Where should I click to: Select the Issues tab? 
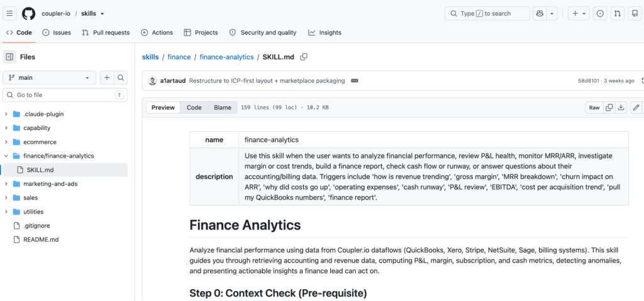57,33
